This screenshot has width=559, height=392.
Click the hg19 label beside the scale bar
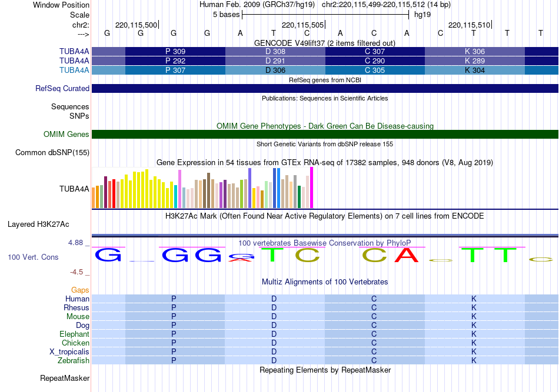click(422, 15)
